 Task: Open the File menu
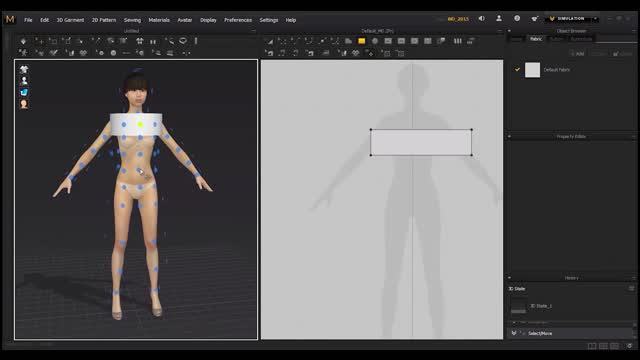coord(28,20)
